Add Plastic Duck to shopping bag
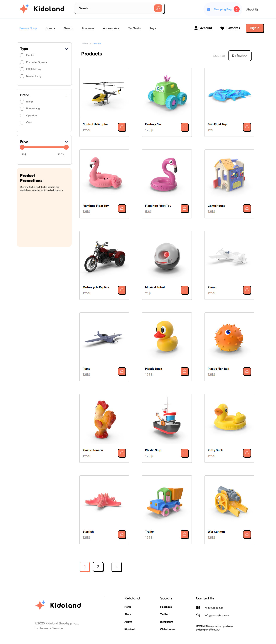Screen dimensions: 276x644 pyautogui.click(x=184, y=372)
